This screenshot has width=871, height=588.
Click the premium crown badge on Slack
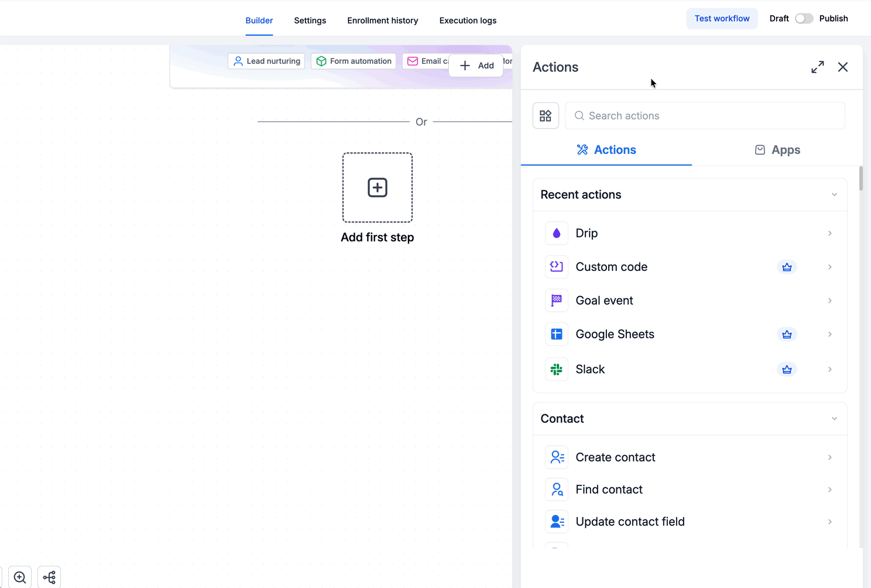pos(787,369)
